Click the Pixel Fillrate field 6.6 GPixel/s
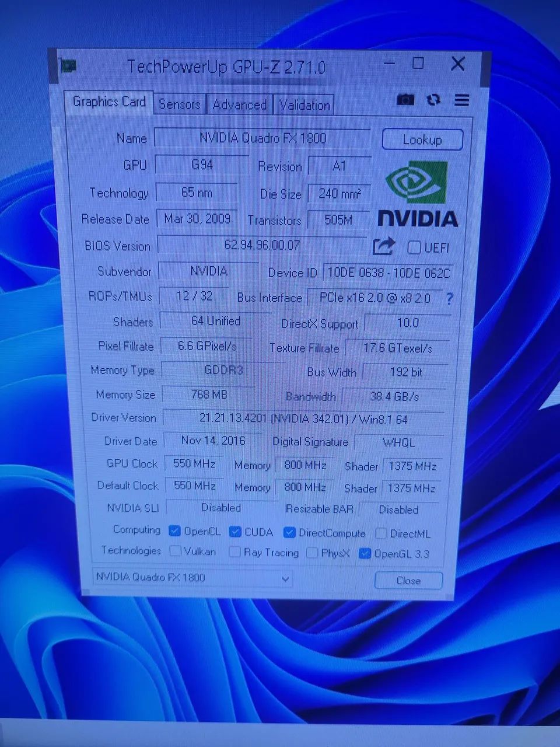Viewport: 560px width, 747px height. coord(207,346)
